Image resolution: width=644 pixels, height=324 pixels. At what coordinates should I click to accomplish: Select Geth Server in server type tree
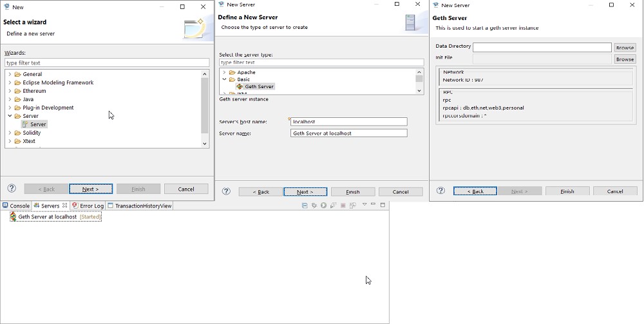[255, 87]
